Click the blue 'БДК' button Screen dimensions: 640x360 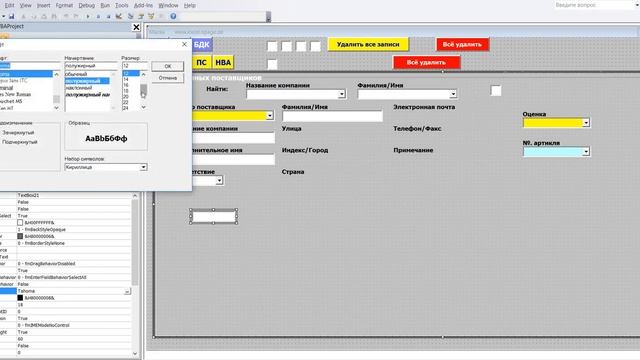point(202,44)
